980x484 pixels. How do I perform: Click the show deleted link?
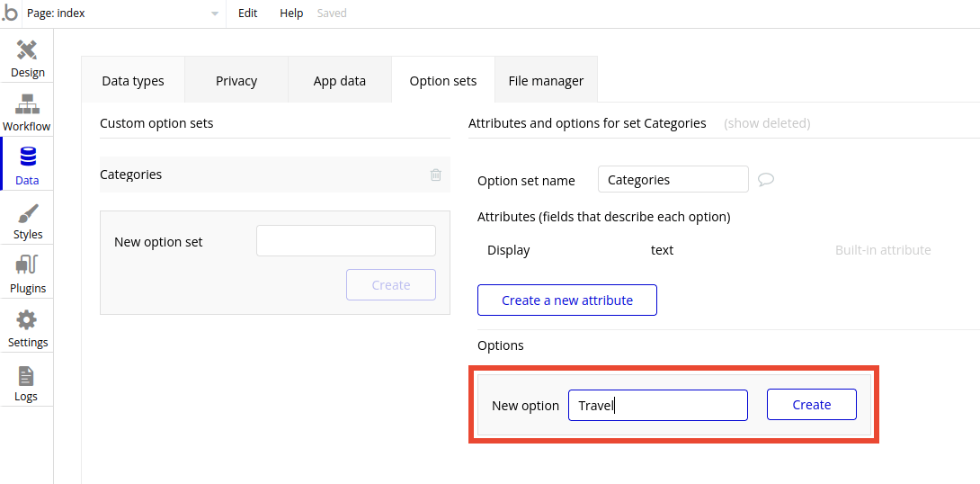coord(767,123)
